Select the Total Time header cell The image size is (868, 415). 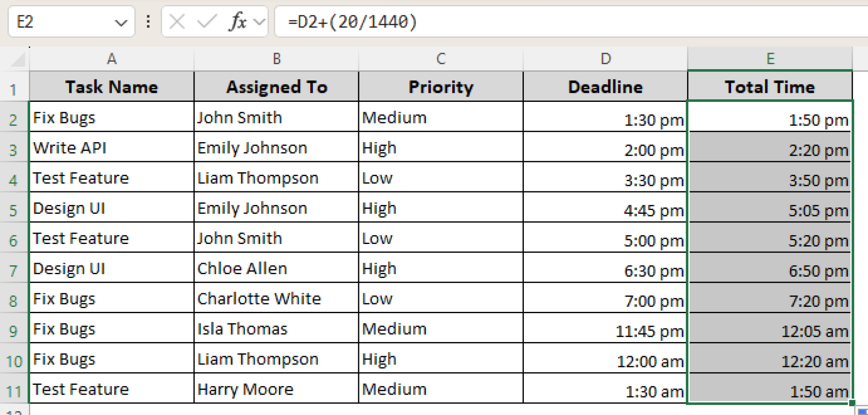click(x=770, y=87)
